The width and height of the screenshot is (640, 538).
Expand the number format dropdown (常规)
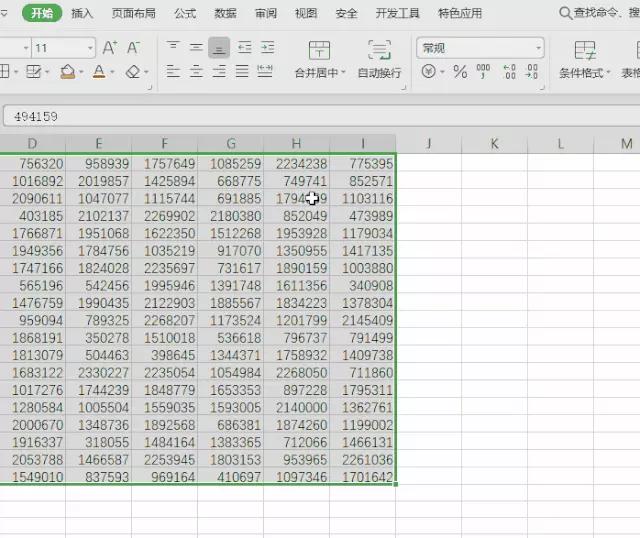pos(538,48)
